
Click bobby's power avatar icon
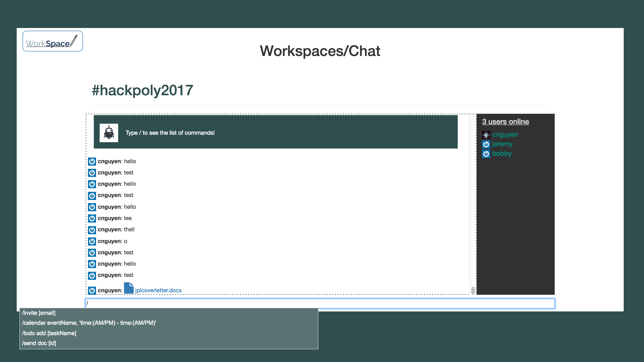(x=486, y=154)
